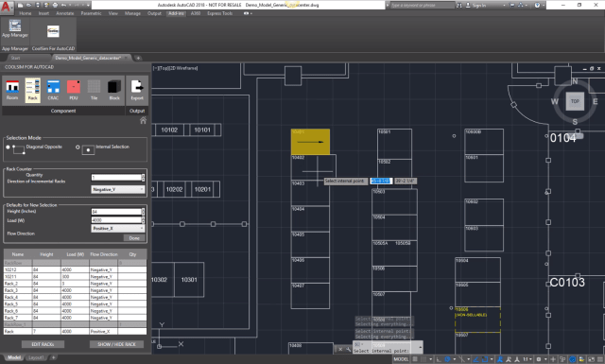Click the Undo quick access icon

coord(63,5)
